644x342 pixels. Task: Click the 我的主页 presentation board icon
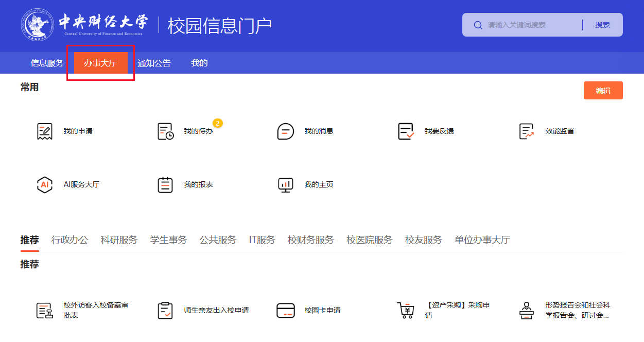pyautogui.click(x=286, y=184)
